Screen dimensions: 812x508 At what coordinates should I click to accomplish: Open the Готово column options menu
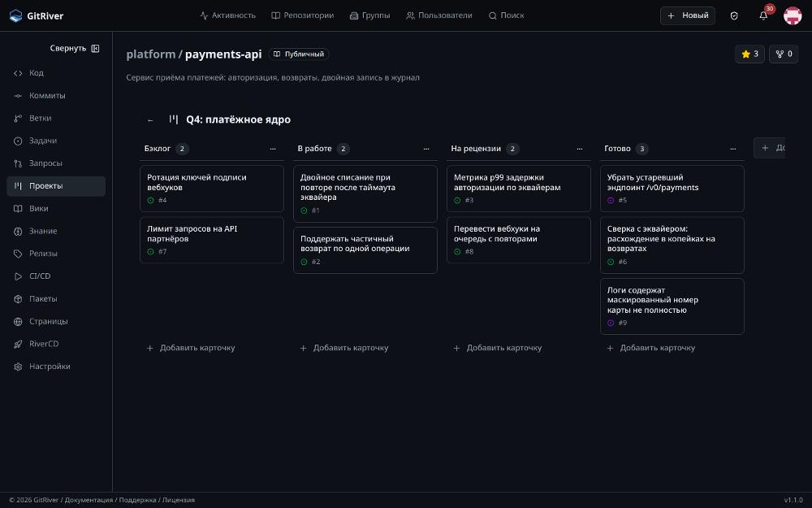click(x=732, y=149)
